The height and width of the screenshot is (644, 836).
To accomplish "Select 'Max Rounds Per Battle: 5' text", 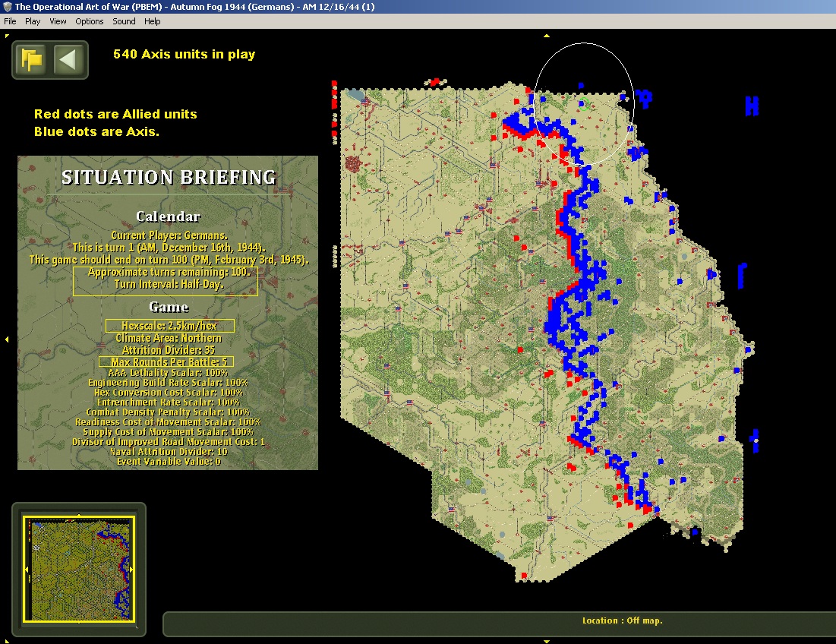I will coord(169,362).
